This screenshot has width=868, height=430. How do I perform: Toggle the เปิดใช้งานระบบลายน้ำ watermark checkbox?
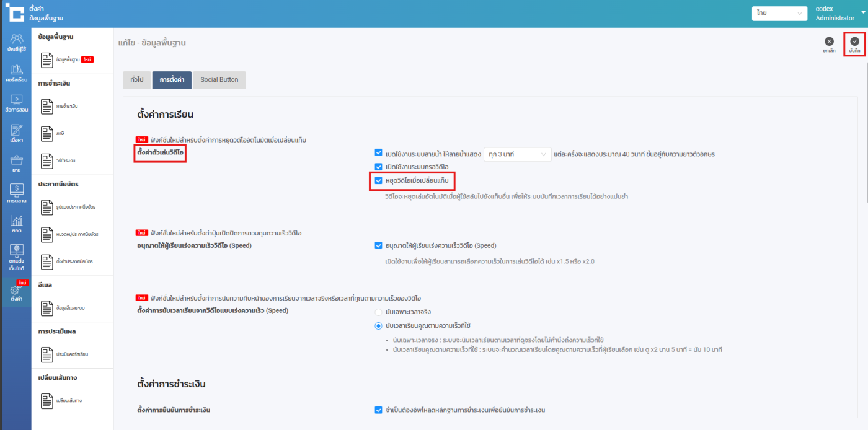(379, 153)
